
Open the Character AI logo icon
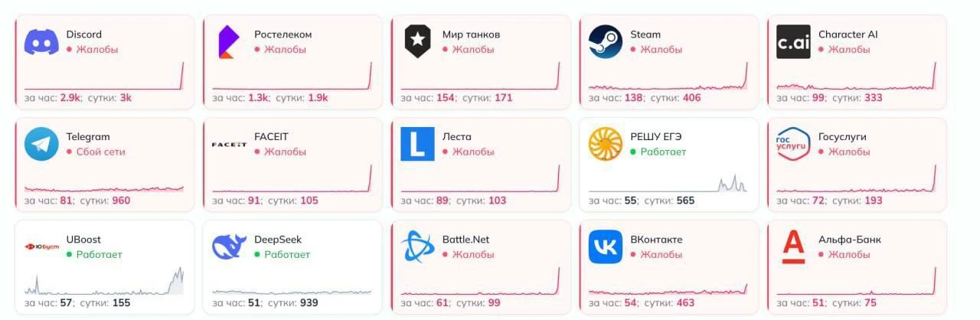(x=793, y=41)
